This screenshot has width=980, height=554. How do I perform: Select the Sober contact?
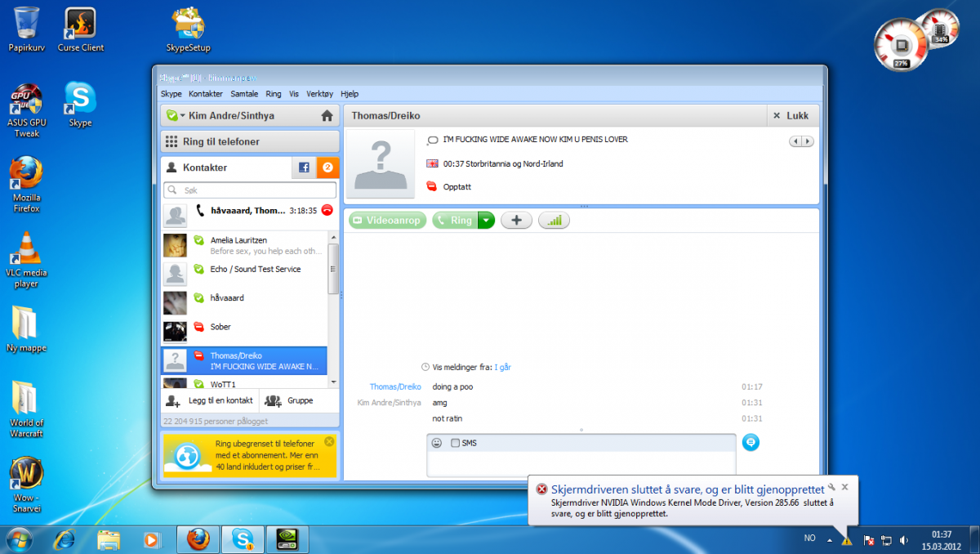243,331
